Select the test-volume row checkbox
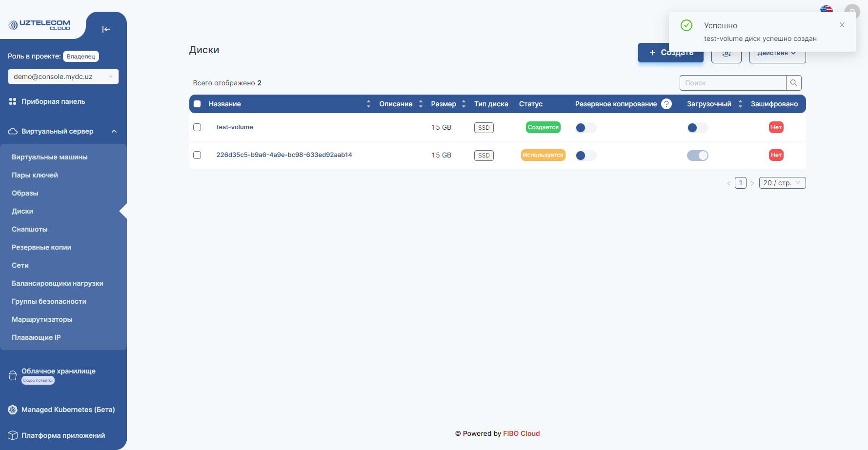Screen dimensions: 868x450 pyautogui.click(x=197, y=127)
